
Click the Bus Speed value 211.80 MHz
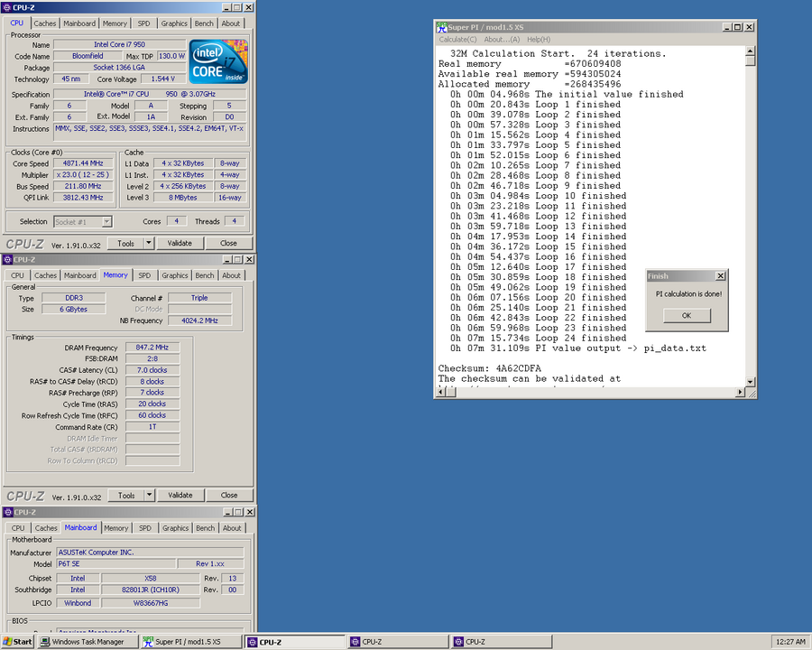[x=83, y=186]
